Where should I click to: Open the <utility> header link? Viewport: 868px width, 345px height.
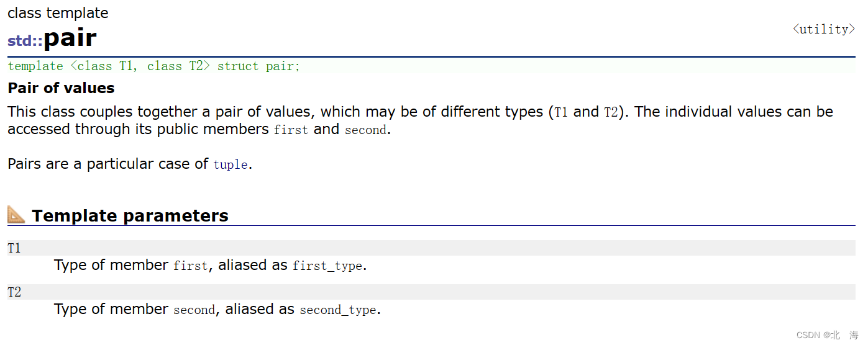tap(824, 29)
